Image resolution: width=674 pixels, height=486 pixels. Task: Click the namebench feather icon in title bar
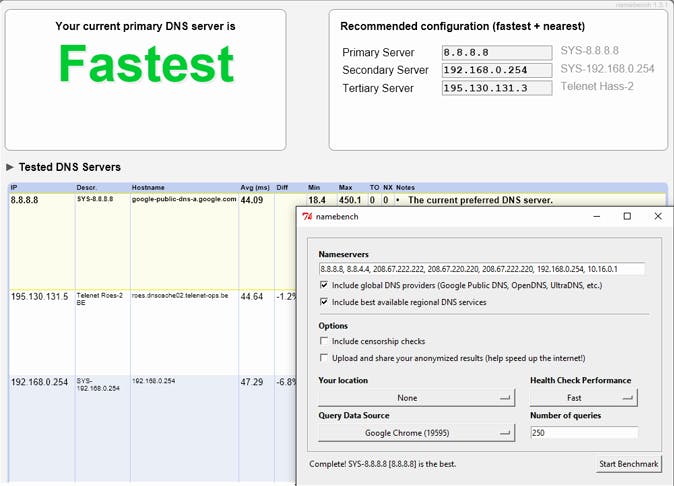310,216
